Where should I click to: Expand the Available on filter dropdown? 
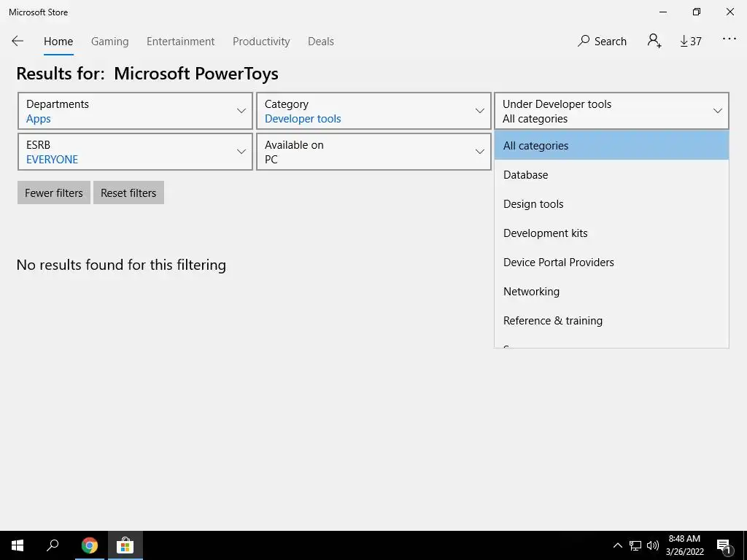[373, 152]
